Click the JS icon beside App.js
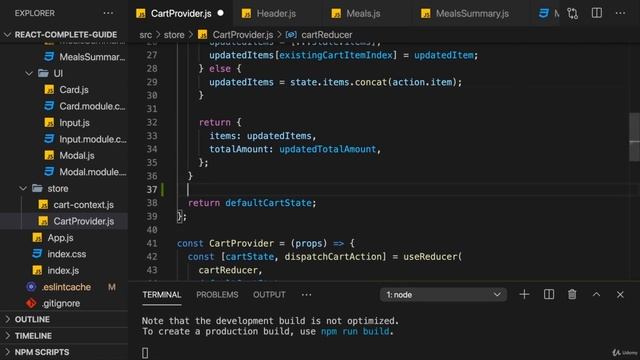This screenshot has height=360, width=640. point(37,238)
